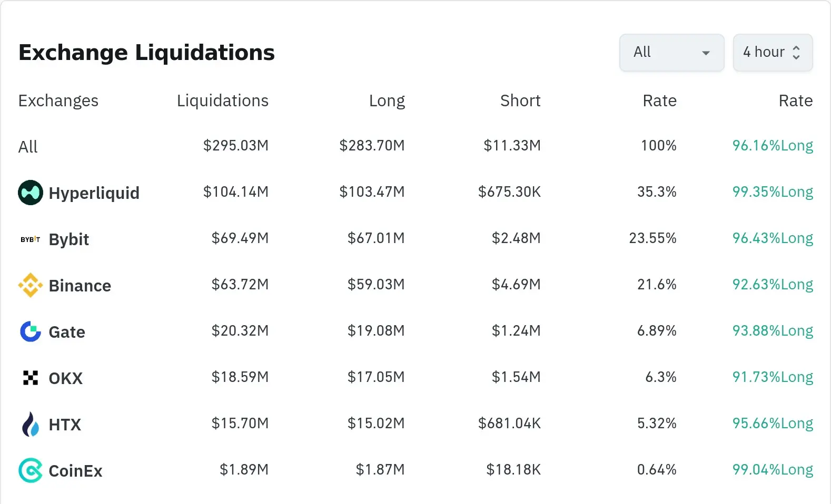Click the arrows on 4 hour selector
Viewport: 831px width, 504px height.
(796, 53)
